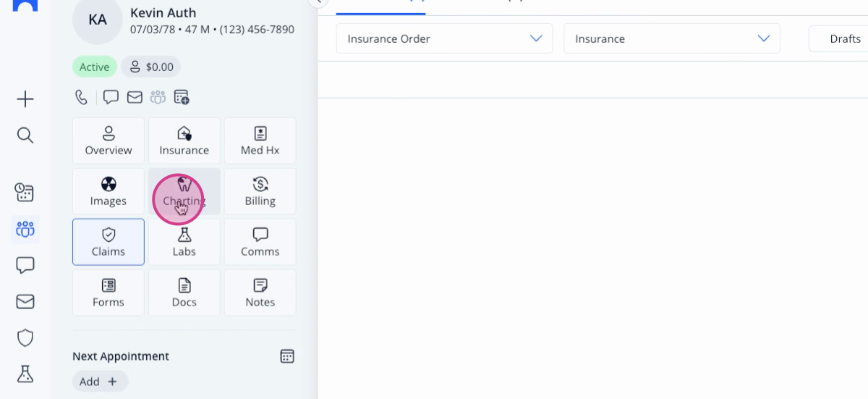Click the patient name Kevin Auth
The height and width of the screenshot is (399, 868).
click(x=163, y=12)
